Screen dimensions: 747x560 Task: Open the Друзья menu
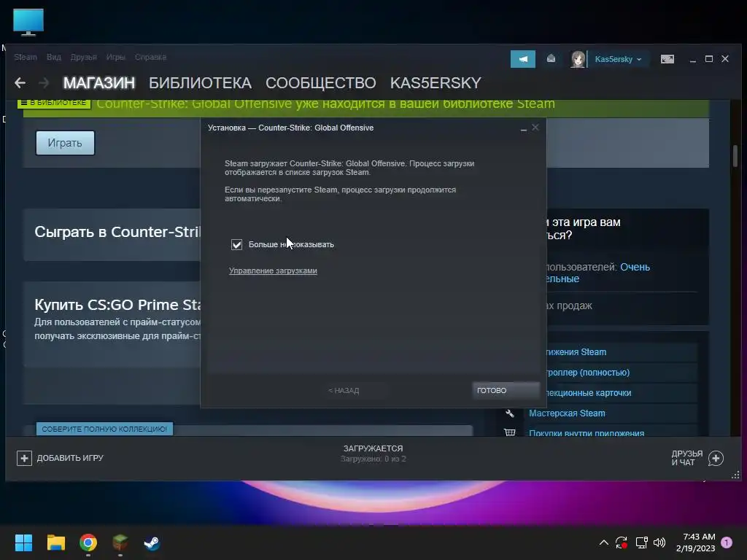coord(83,57)
